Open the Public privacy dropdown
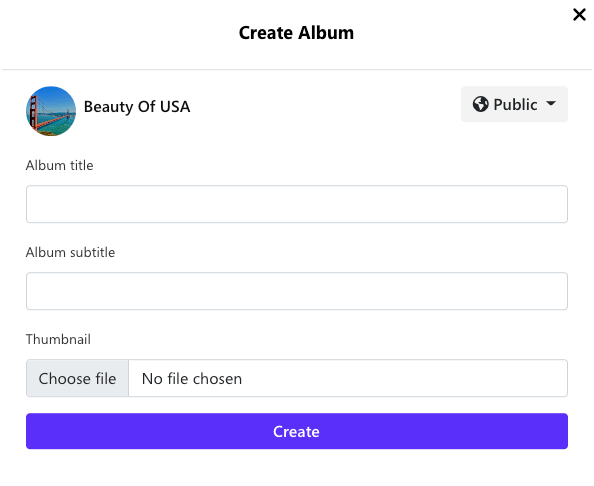 tap(514, 104)
